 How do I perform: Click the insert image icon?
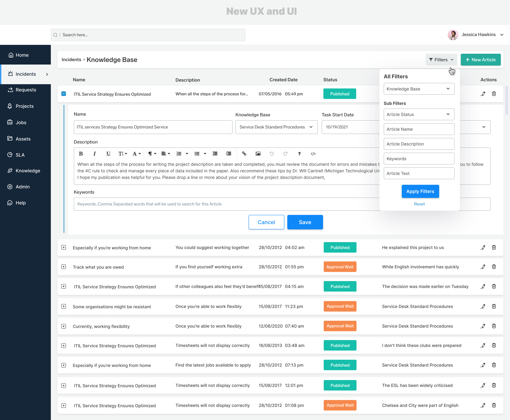point(258,154)
